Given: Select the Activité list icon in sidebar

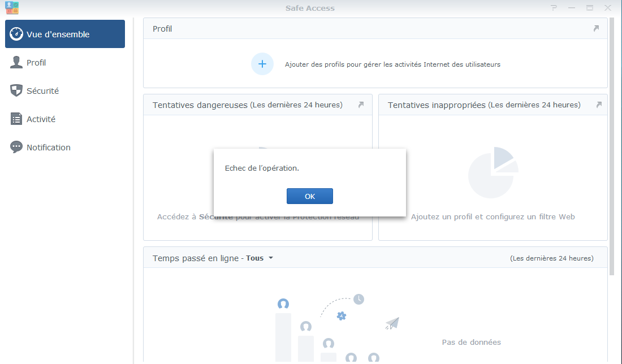Looking at the screenshot, I should [x=15, y=119].
